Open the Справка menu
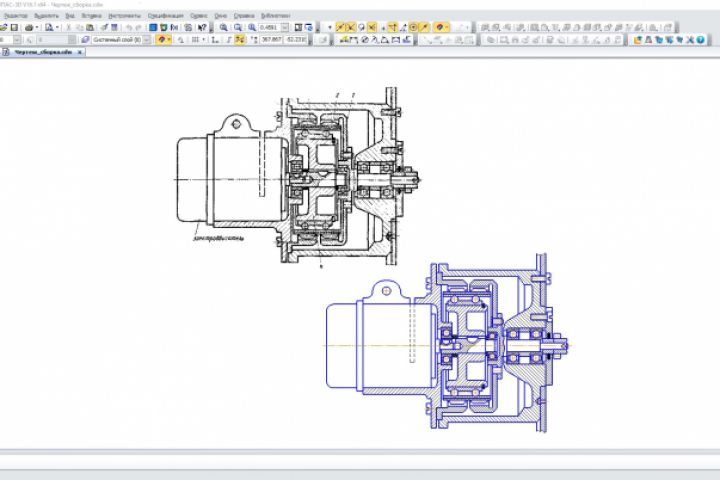 pos(244,16)
